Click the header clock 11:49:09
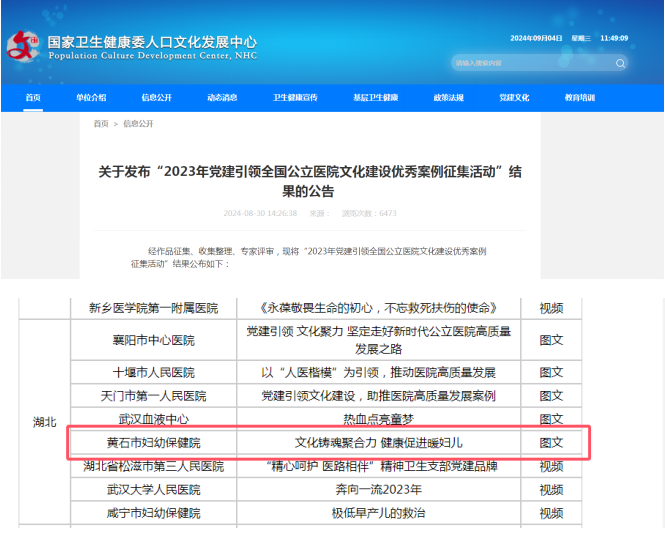The width and height of the screenshot is (665, 552). coord(614,39)
